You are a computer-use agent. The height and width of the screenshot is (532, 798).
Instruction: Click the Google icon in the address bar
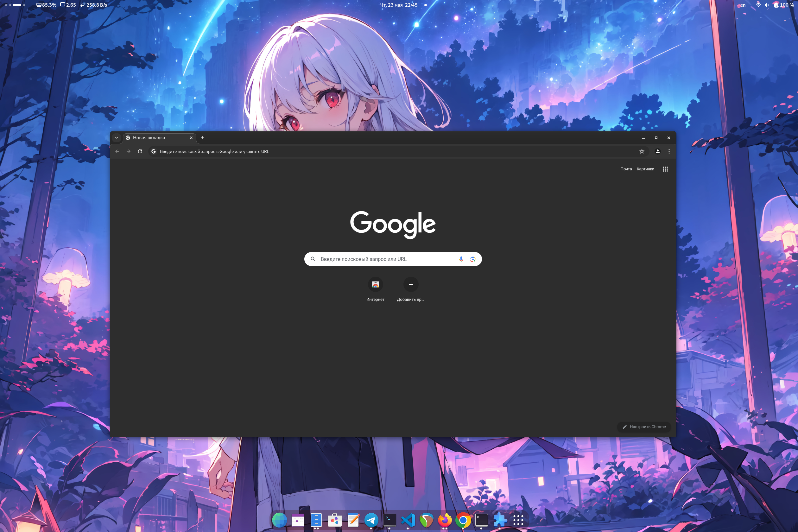(x=153, y=151)
